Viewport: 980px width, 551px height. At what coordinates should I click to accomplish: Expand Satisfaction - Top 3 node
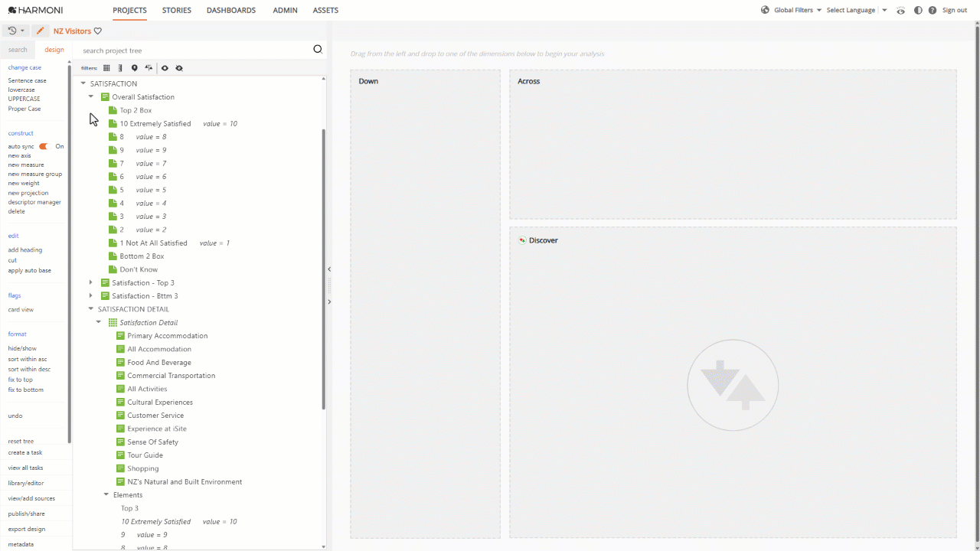point(91,282)
